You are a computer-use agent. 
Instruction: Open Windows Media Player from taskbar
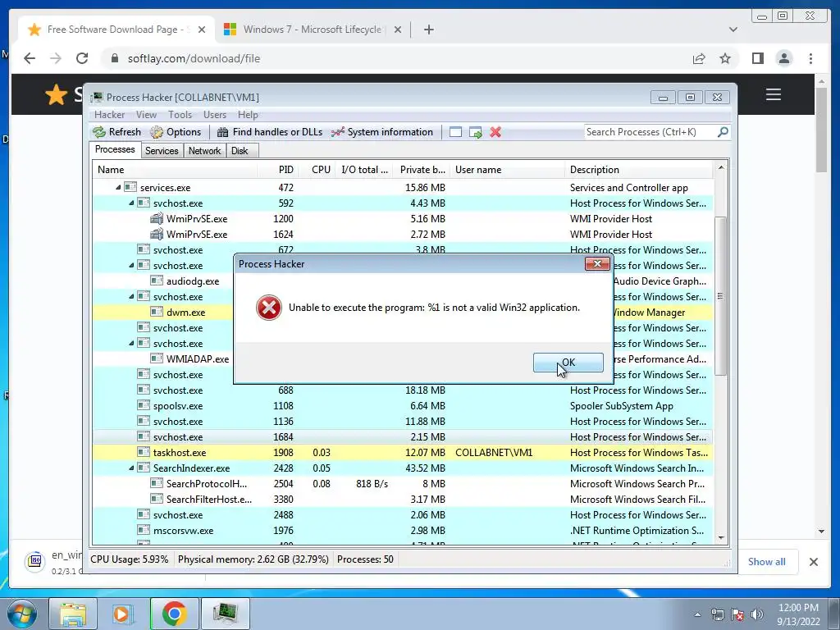(x=123, y=614)
